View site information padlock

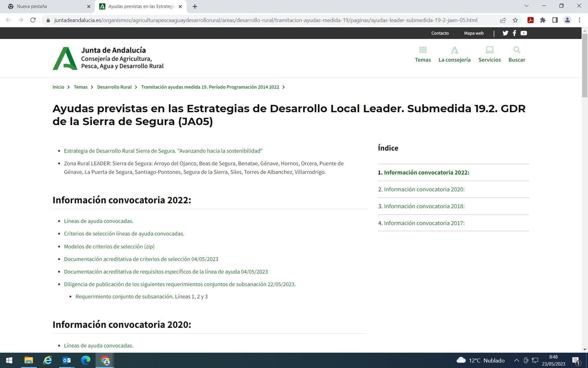point(48,20)
